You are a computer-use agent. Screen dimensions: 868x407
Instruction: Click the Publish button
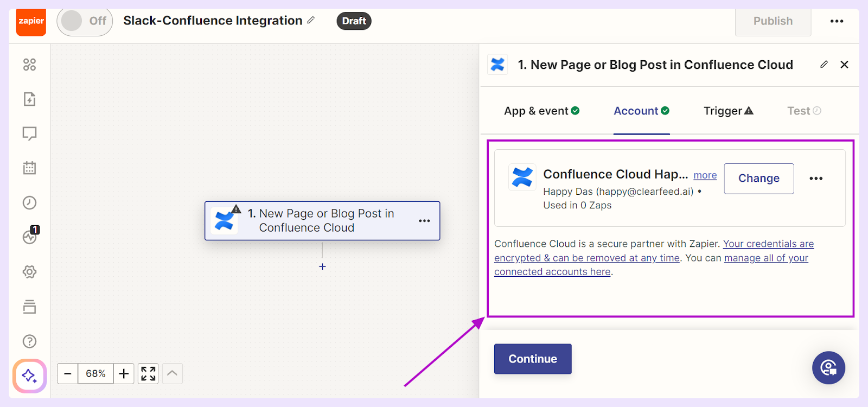coord(773,21)
